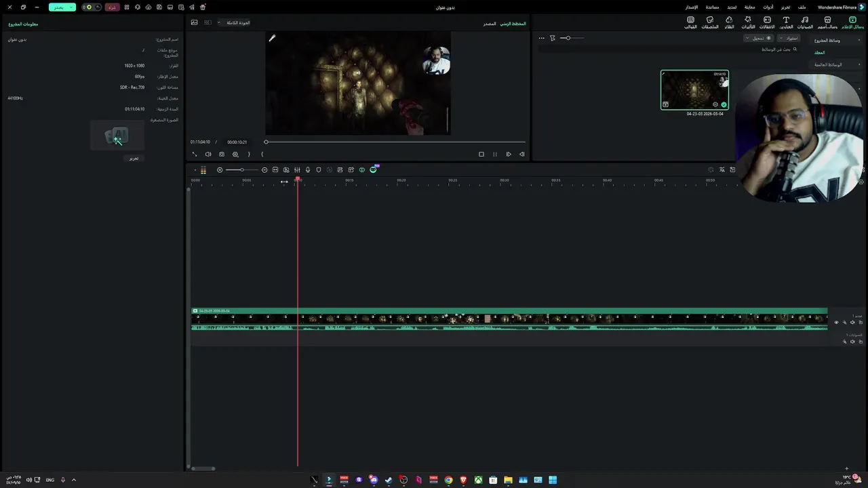Open the Export (الإصدار) menu
This screenshot has width=868, height=488.
pos(691,7)
